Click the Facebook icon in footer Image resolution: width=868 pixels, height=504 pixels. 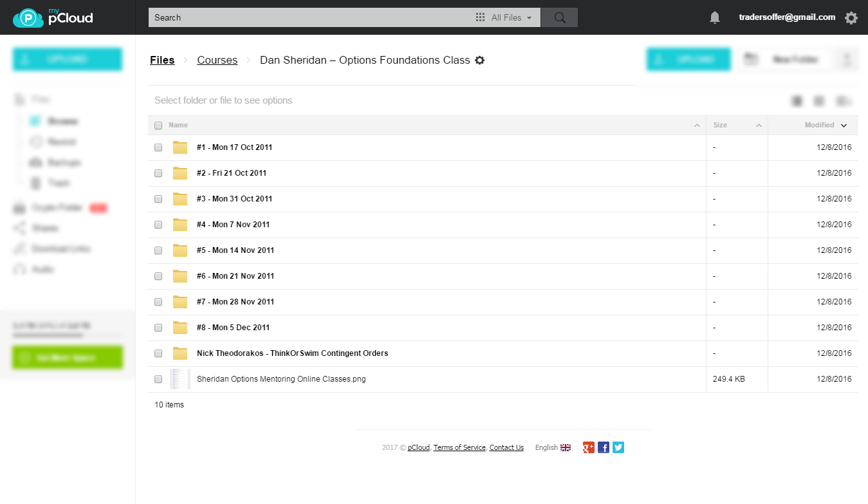click(604, 447)
